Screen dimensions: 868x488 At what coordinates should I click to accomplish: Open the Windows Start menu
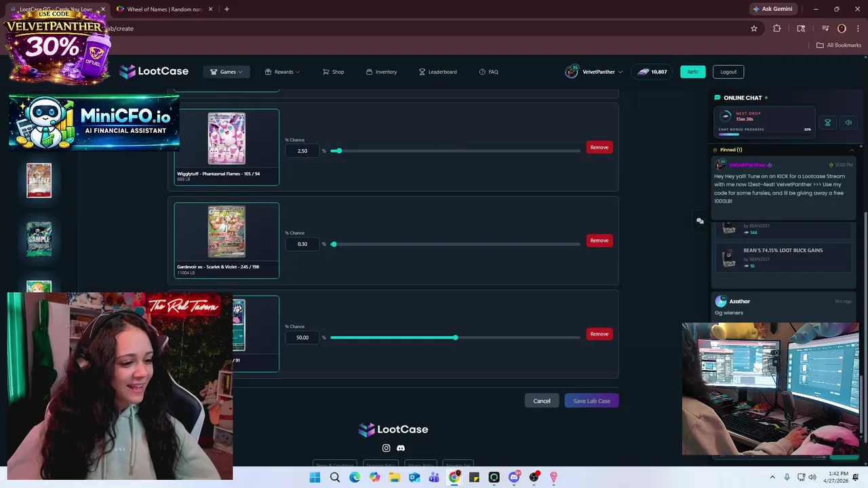click(x=315, y=478)
